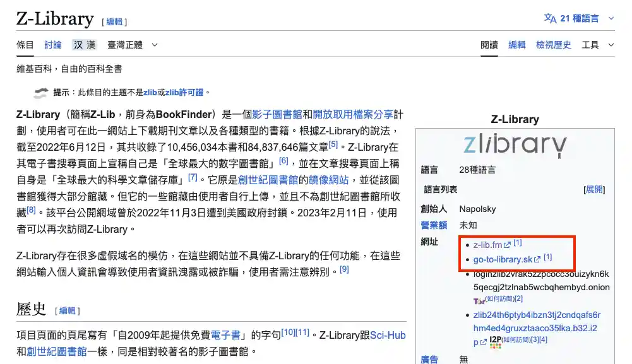Open the zlib24th6ptyb4 I2P address link
Image resolution: width=632 pixels, height=364 pixels.
tap(537, 328)
